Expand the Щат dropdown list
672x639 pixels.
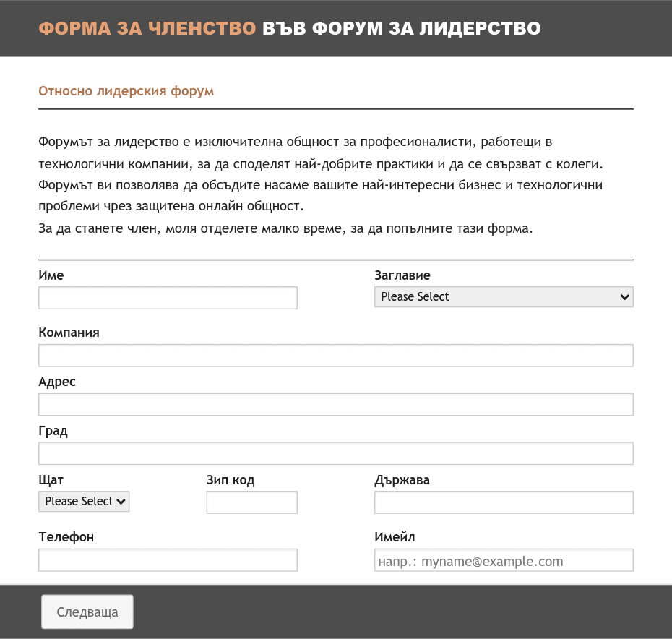(84, 502)
